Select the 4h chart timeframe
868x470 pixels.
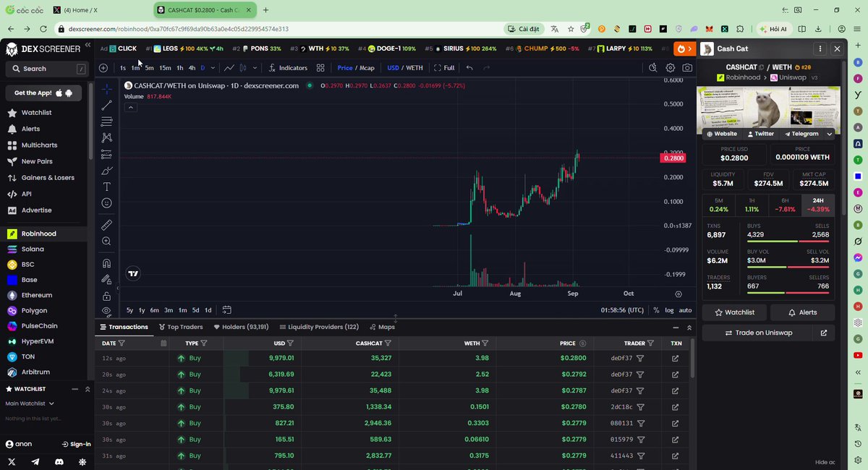192,68
